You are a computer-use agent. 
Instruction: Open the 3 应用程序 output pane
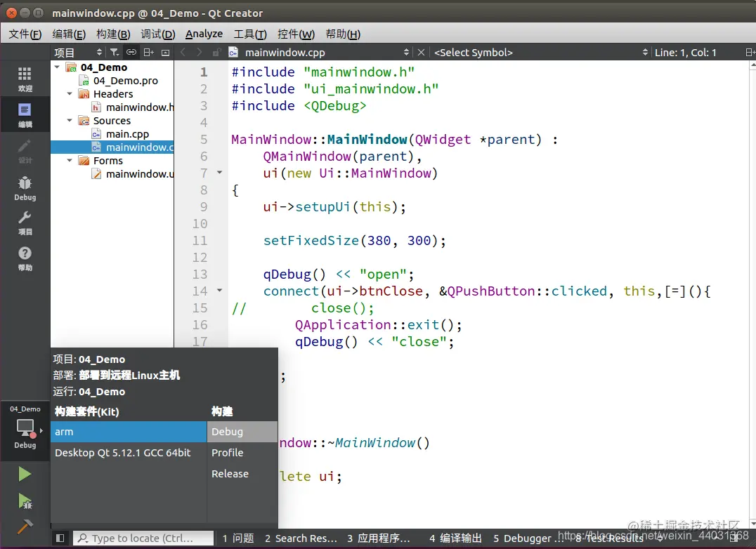(x=379, y=538)
